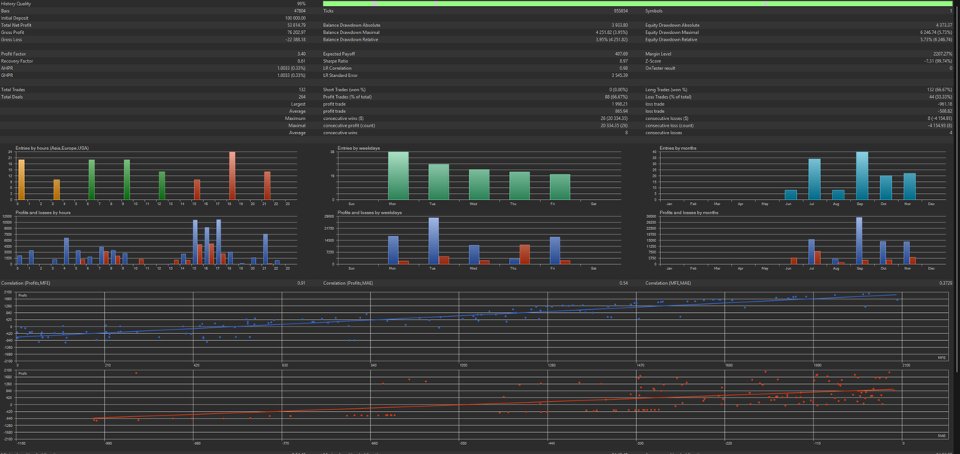This screenshot has width=960, height=454.
Task: Click the Symbols label
Action: 653,11
